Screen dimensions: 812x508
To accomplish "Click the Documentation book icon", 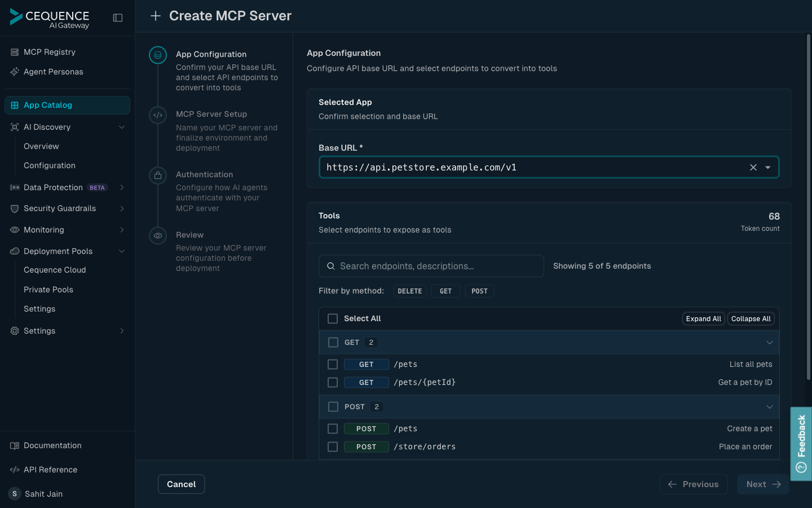I will [x=15, y=445].
